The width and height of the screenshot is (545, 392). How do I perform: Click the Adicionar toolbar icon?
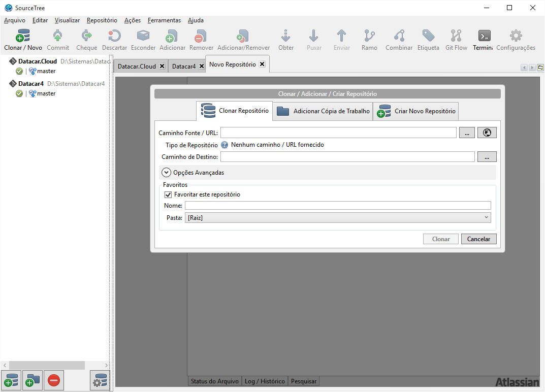point(172,36)
